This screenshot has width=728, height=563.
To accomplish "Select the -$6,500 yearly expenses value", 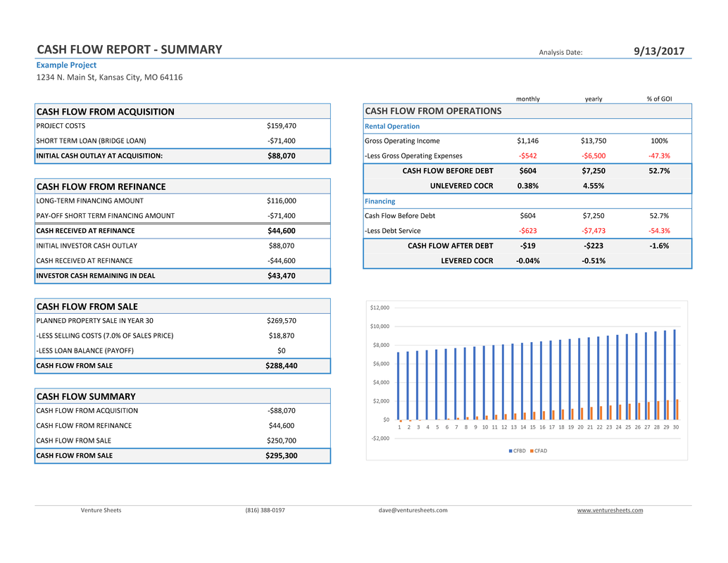I will point(594,156).
